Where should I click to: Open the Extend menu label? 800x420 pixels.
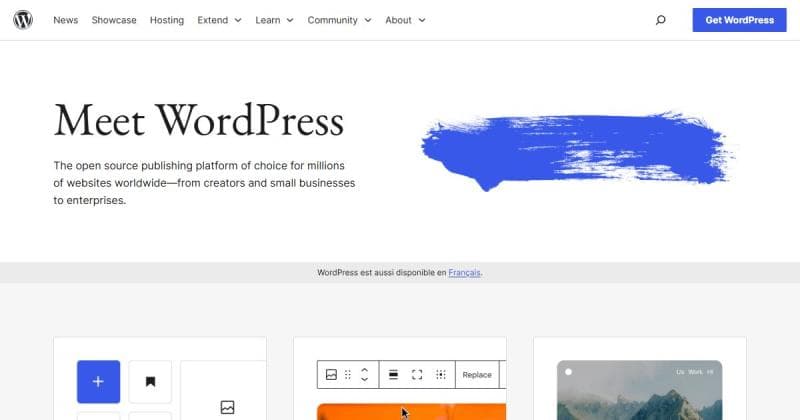tap(213, 20)
